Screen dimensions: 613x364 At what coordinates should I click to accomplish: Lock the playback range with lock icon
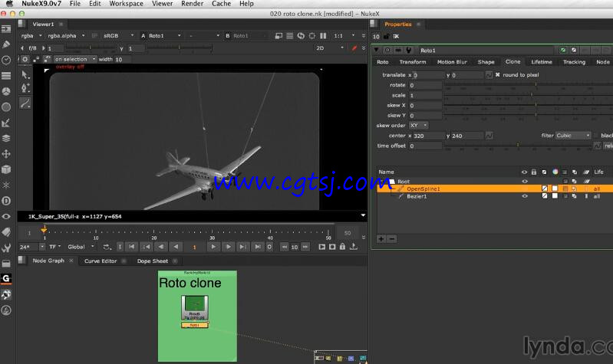[342, 247]
